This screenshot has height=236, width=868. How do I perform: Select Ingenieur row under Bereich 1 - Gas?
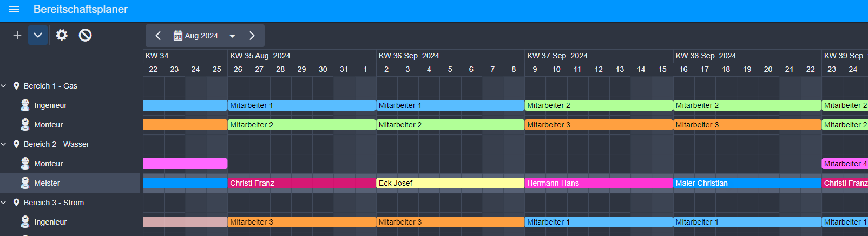[x=70, y=105]
